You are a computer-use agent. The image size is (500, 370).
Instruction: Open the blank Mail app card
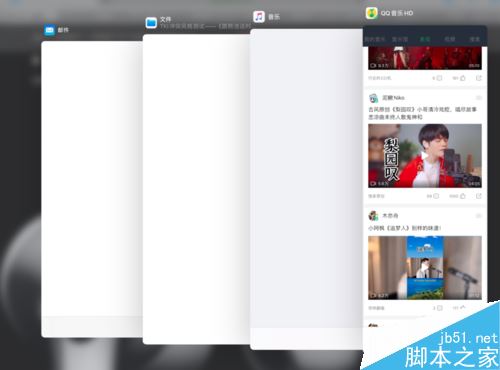tap(92, 189)
